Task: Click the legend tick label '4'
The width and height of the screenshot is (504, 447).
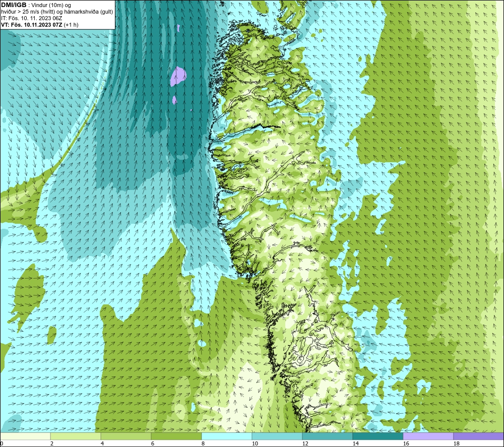Action: pos(102,444)
